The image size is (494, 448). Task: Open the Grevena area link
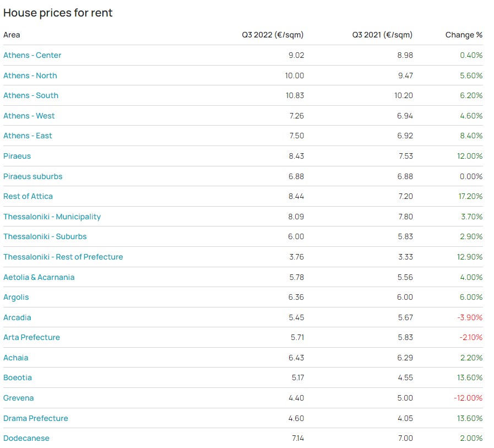pos(19,398)
